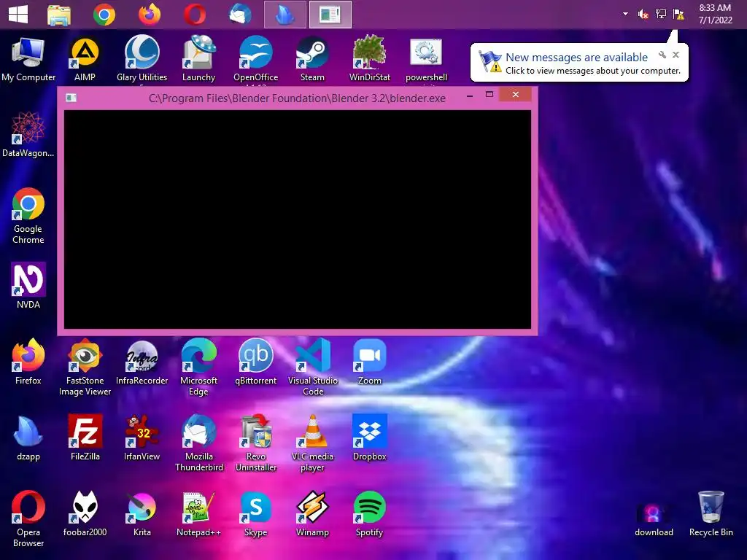Image resolution: width=747 pixels, height=560 pixels.
Task: Switch to the dzapp taskbar window
Action: point(285,15)
